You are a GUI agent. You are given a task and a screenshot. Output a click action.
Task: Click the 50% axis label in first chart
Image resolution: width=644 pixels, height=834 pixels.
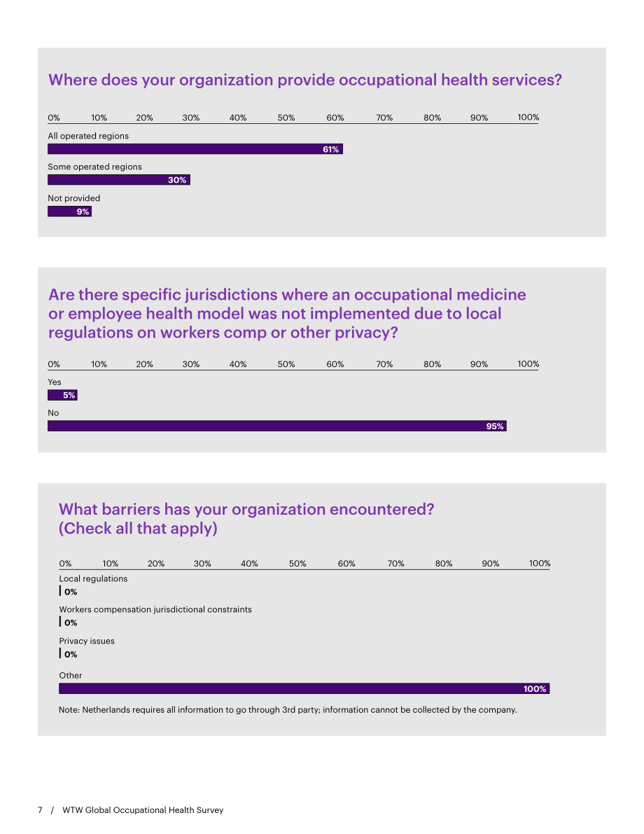coord(286,118)
